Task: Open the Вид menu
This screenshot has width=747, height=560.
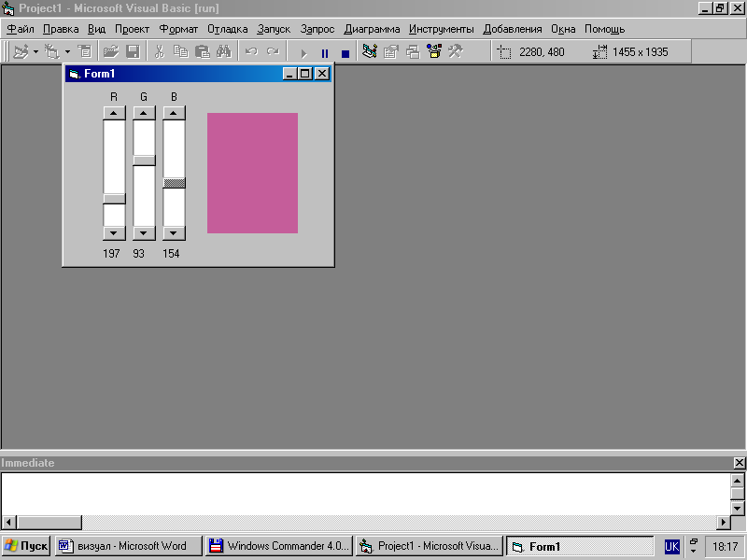Action: coord(96,29)
